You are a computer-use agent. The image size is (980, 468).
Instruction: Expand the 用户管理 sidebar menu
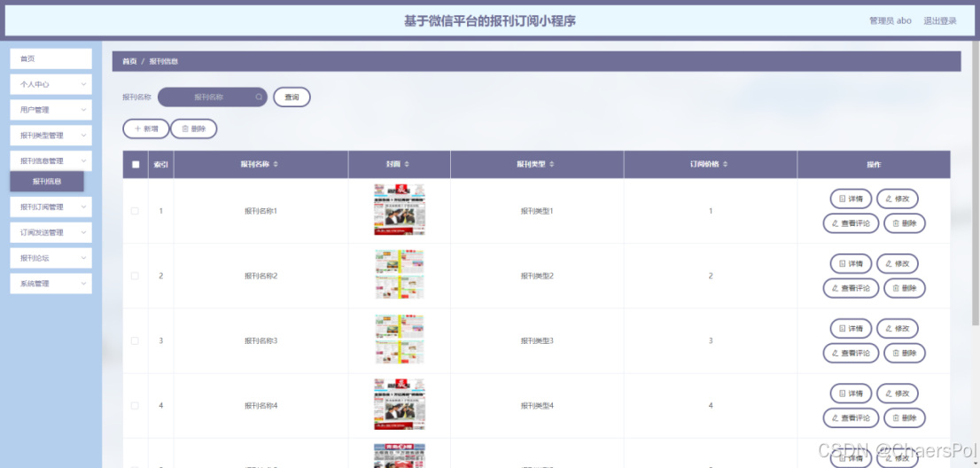click(x=51, y=110)
